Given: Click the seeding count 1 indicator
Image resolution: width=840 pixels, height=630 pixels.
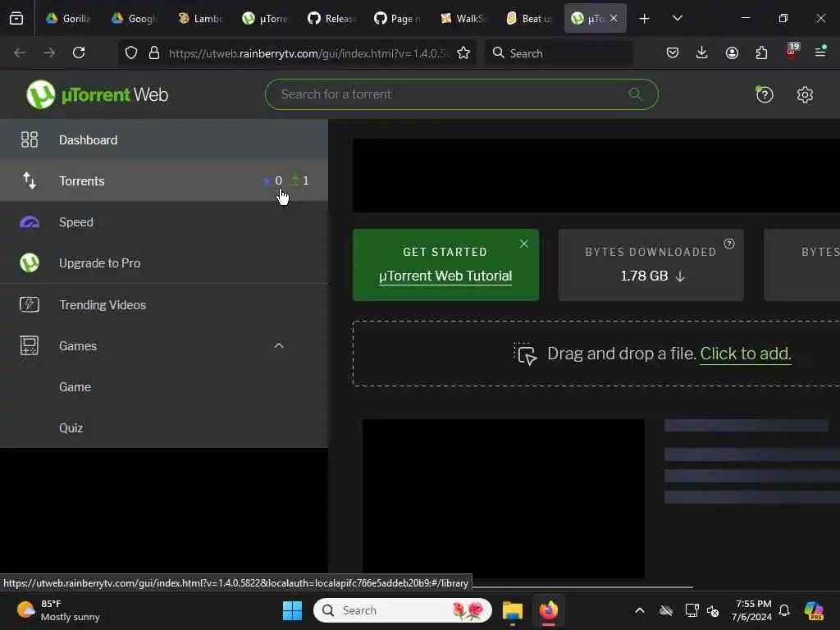Looking at the screenshot, I should click(300, 181).
